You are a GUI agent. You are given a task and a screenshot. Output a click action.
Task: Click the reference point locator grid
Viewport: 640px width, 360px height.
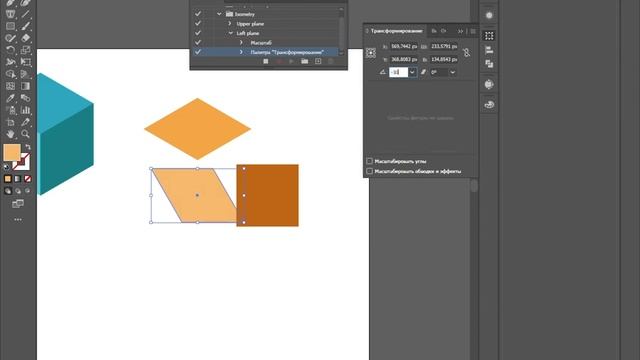[x=371, y=53]
